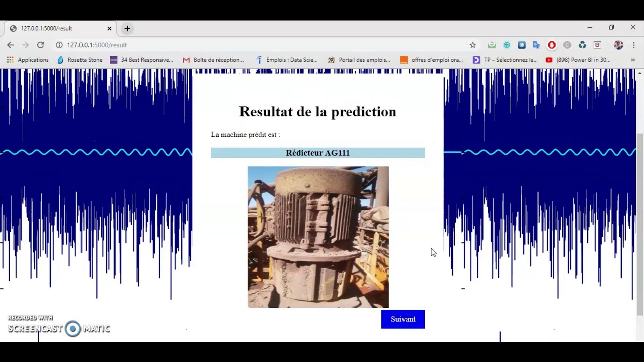
Task: Open the Applications bookmark shortcut
Action: point(28,60)
